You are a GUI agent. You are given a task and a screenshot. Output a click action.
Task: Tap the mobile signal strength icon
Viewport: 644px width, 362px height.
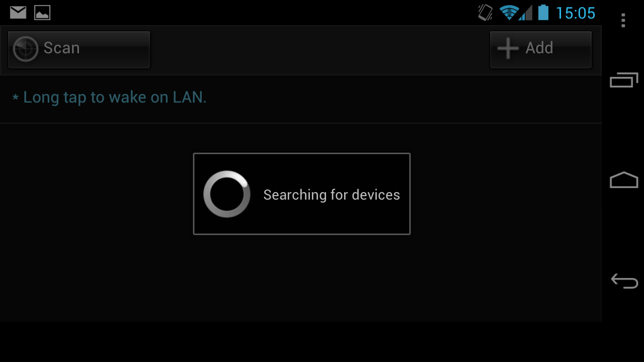pos(525,13)
